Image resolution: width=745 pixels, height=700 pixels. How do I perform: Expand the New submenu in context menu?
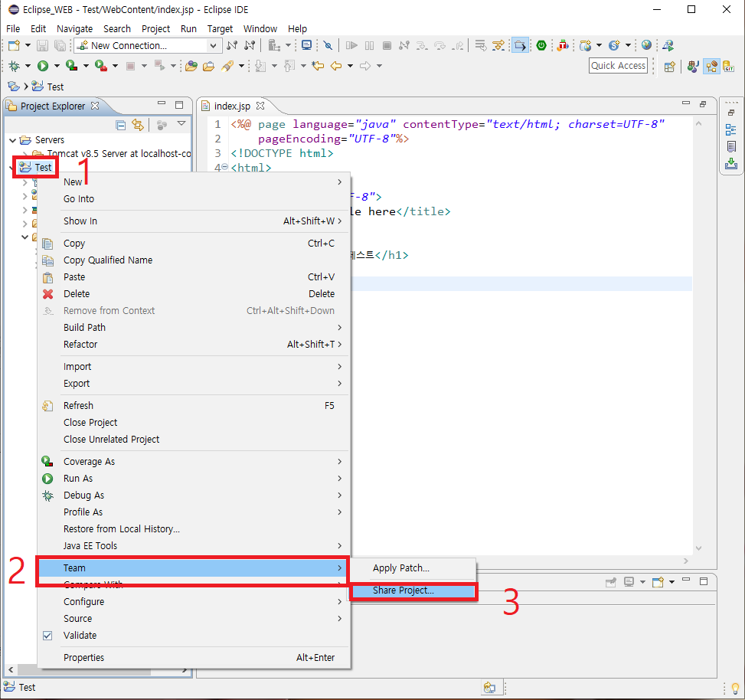point(194,182)
